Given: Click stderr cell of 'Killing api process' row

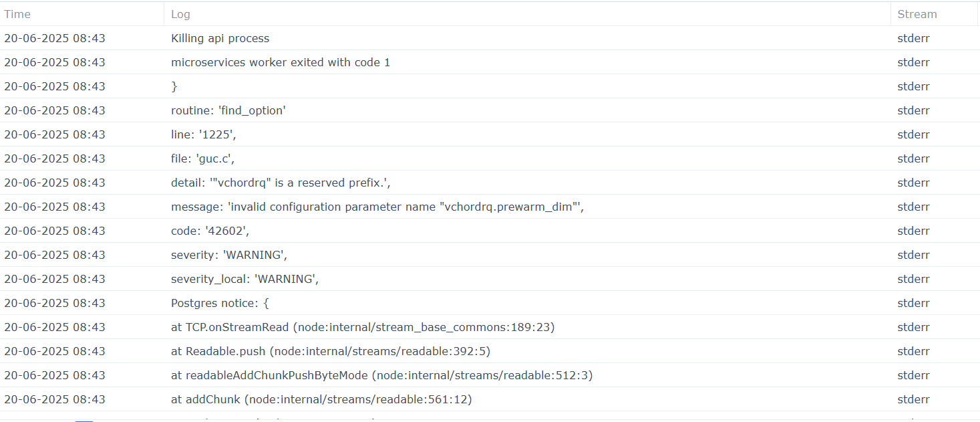Looking at the screenshot, I should 913,38.
